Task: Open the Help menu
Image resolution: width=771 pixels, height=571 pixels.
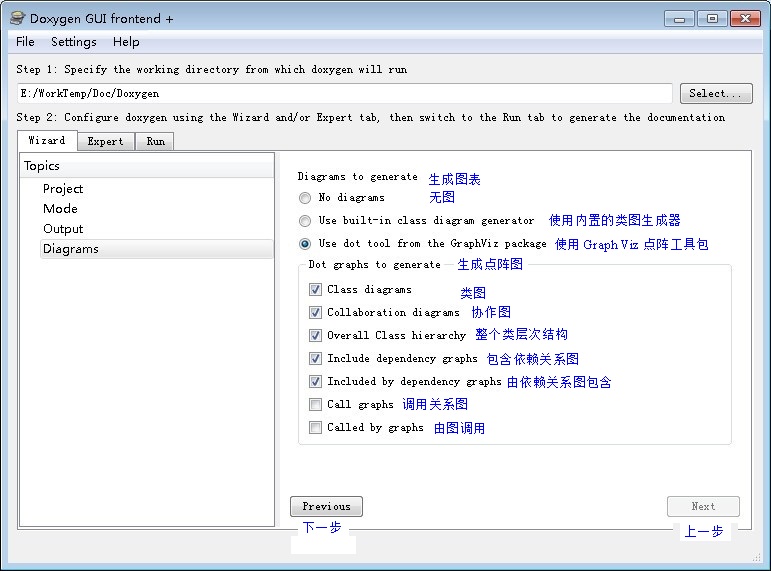Action: tap(126, 42)
